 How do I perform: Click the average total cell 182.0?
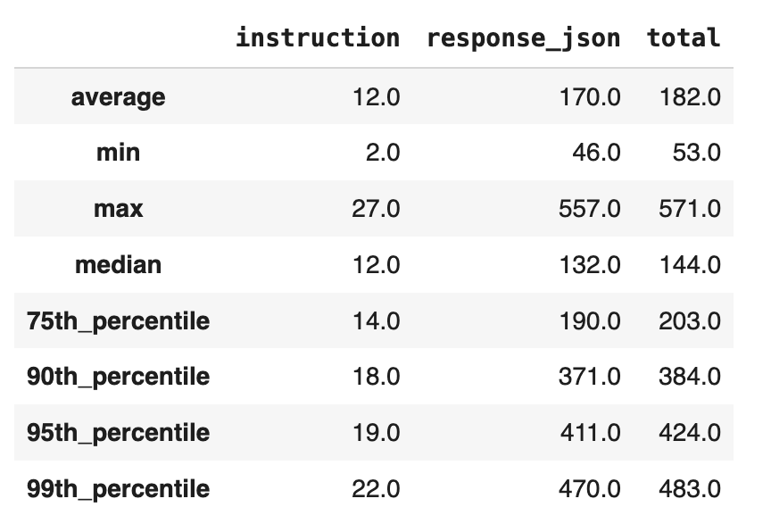click(x=690, y=96)
